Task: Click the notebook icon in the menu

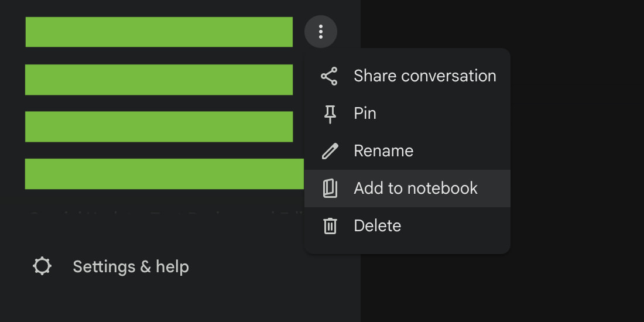Action: [x=330, y=189]
